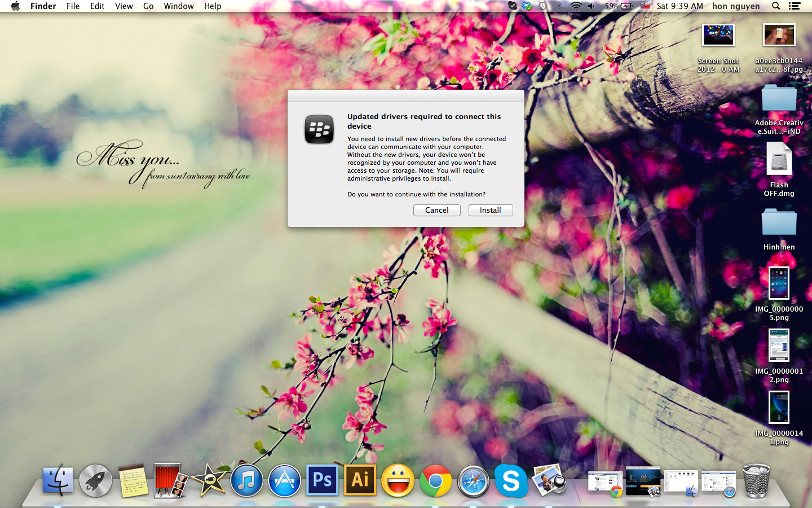
Task: Cancel the driver installation dialog
Action: pos(437,210)
